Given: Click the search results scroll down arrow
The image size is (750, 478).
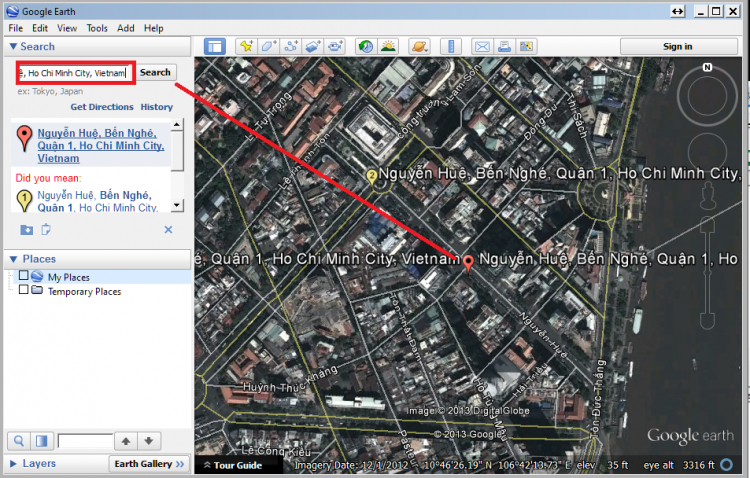Looking at the screenshot, I should pos(177,205).
